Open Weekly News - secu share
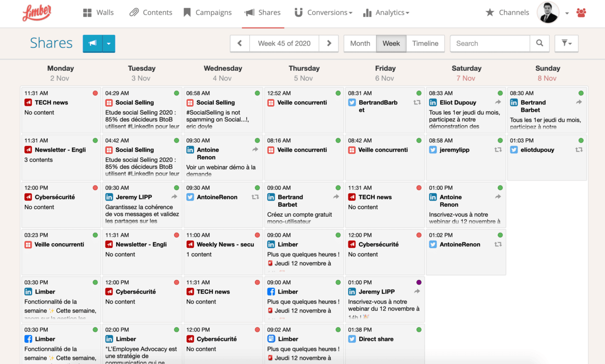Viewport: 605px width, 364px height. pyautogui.click(x=223, y=252)
